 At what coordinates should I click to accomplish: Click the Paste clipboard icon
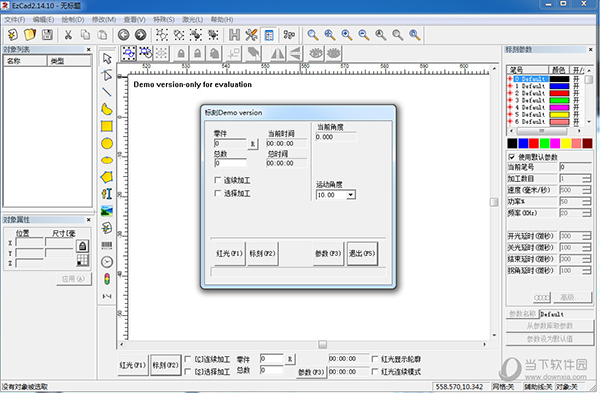103,35
